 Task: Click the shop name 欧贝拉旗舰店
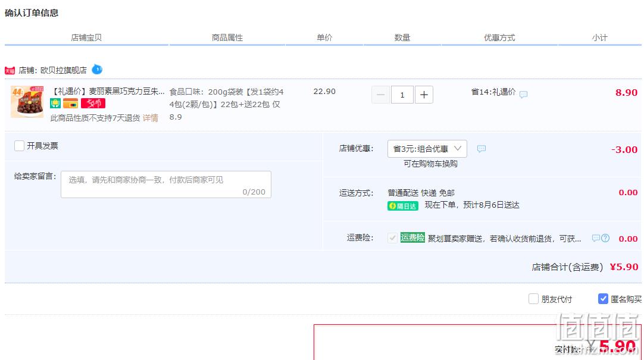point(63,70)
